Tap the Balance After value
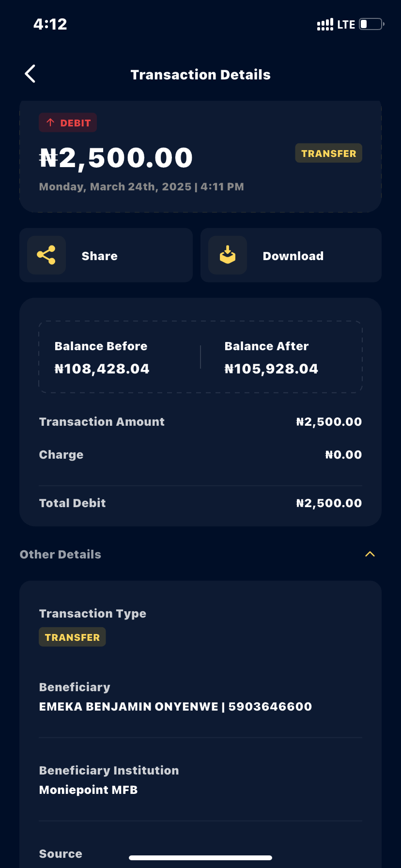 pos(271,369)
